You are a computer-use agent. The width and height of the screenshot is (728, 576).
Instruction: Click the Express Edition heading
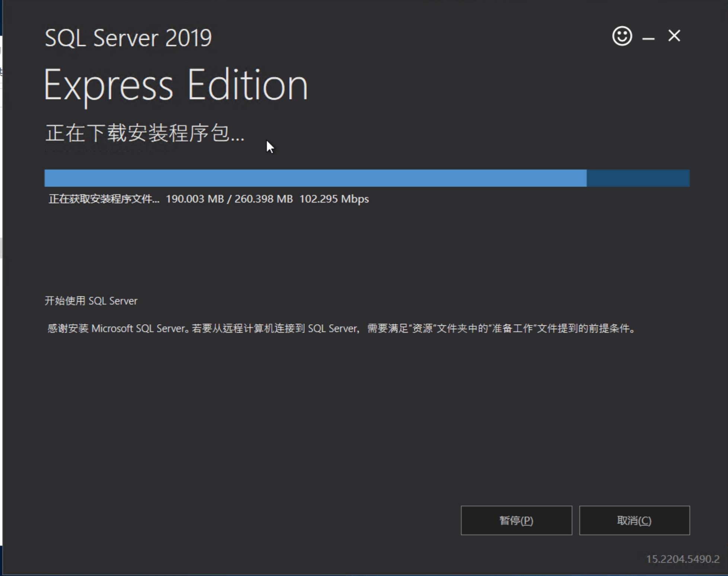(x=176, y=86)
